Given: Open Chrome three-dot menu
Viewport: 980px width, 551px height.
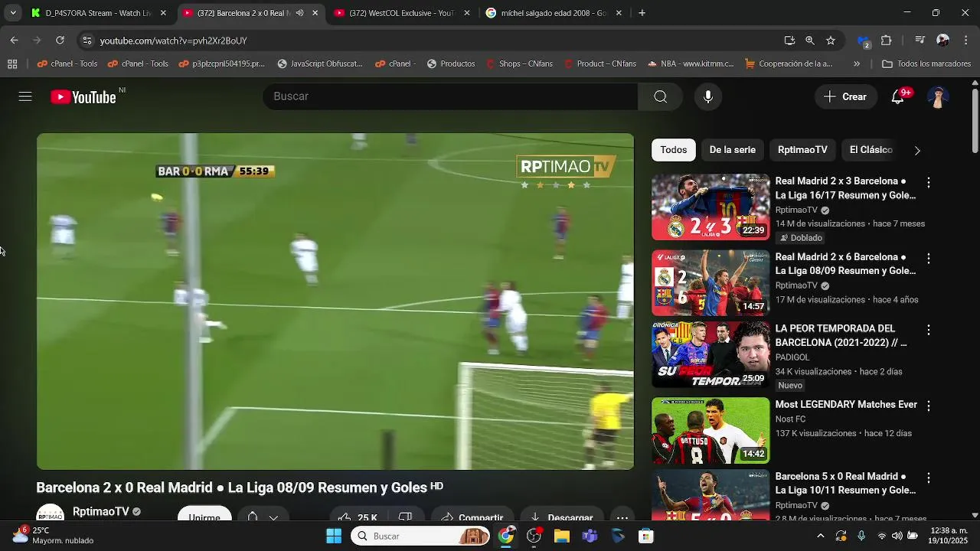Looking at the screenshot, I should (x=965, y=41).
